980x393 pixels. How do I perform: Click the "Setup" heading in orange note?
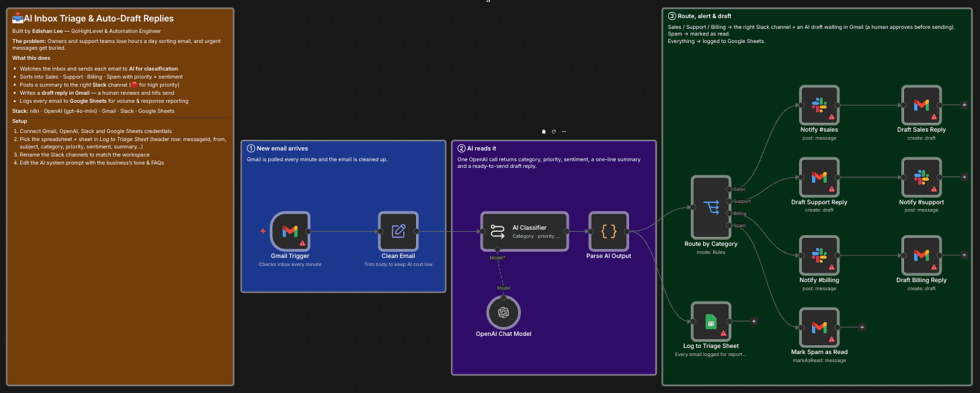19,121
